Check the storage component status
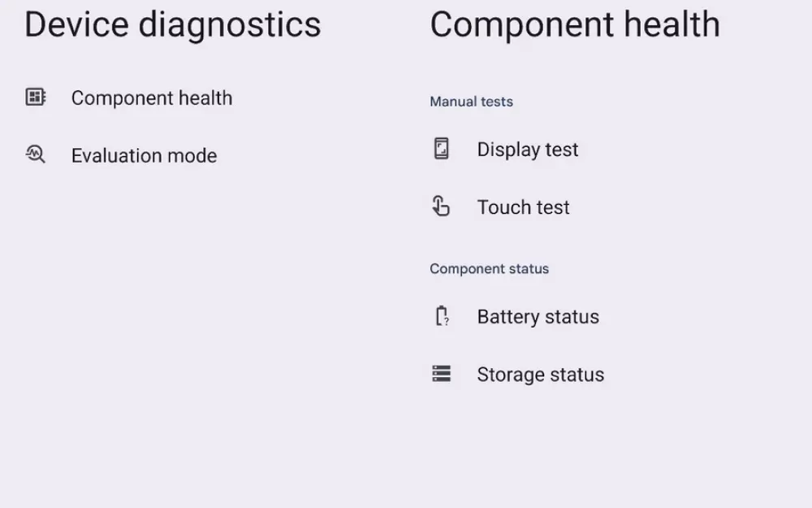 [541, 374]
